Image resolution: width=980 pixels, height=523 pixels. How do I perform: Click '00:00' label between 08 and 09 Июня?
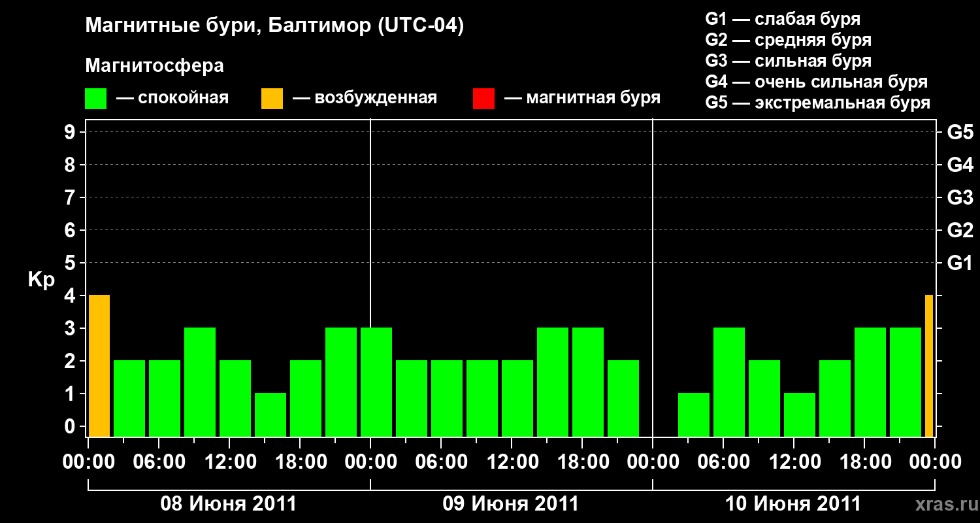370,462
